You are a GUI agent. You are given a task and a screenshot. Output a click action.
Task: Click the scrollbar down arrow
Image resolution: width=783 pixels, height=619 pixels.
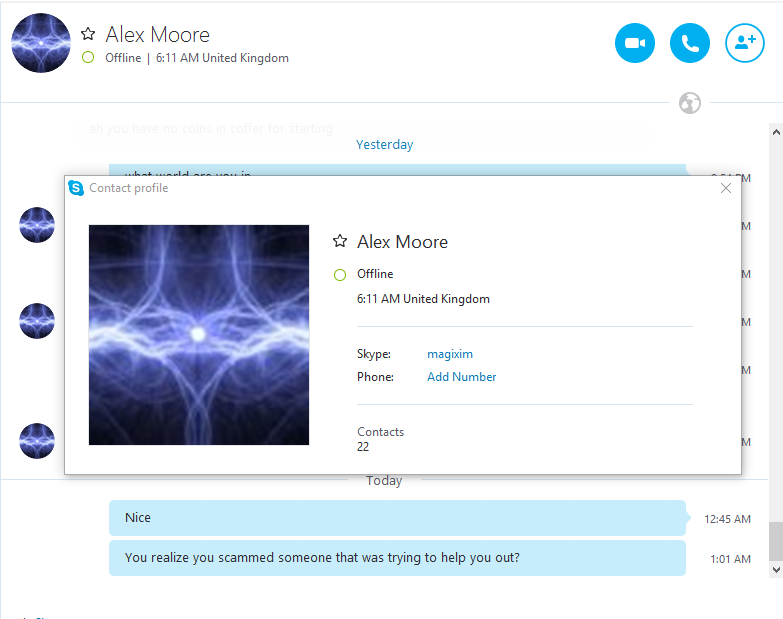[776, 570]
